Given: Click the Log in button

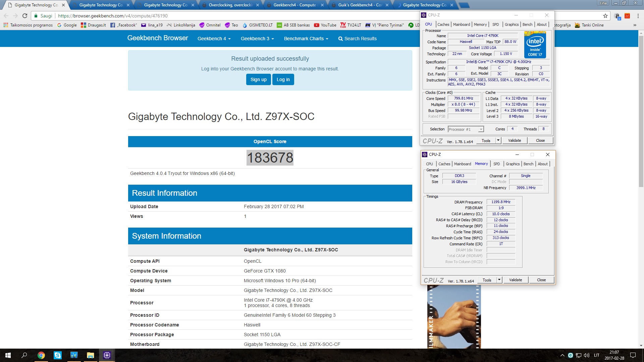Looking at the screenshot, I should (283, 79).
